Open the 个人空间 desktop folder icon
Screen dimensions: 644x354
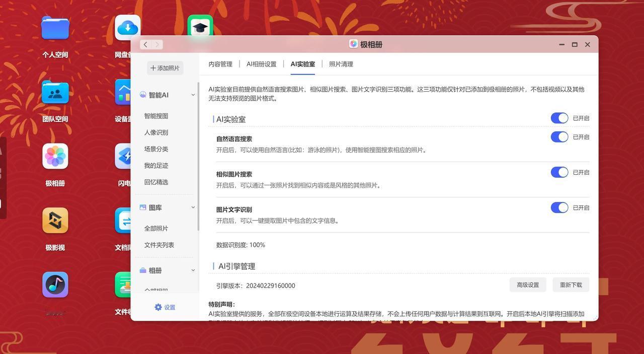(x=55, y=28)
